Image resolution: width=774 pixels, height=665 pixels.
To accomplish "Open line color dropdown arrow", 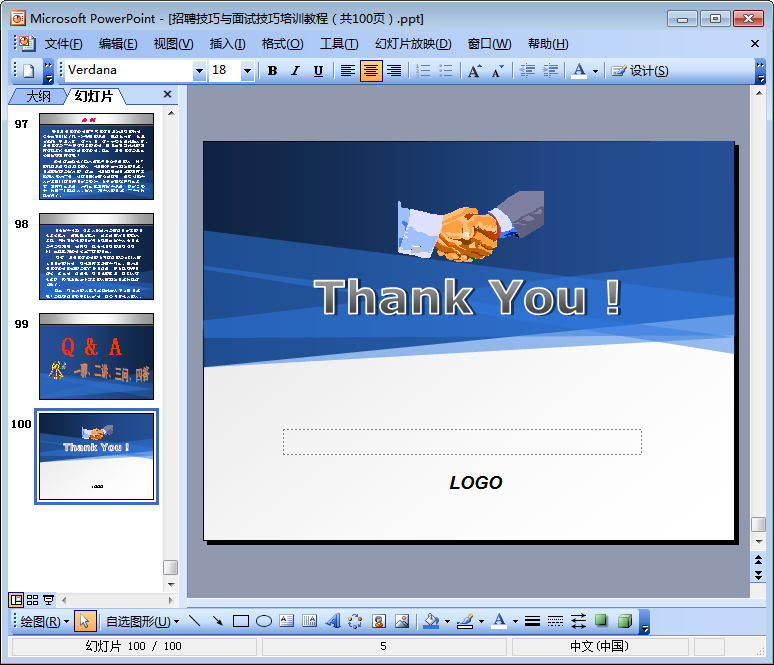I will click(x=481, y=622).
